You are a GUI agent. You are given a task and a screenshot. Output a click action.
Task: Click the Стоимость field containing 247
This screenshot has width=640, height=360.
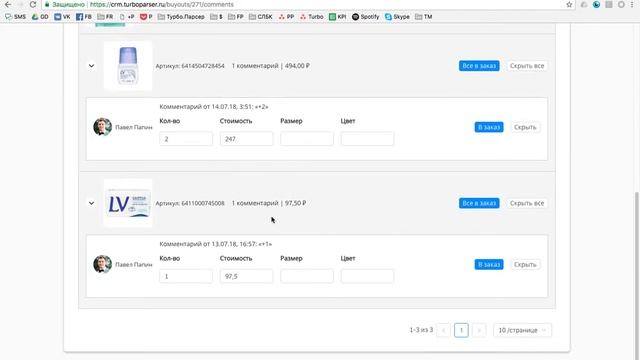(x=246, y=139)
